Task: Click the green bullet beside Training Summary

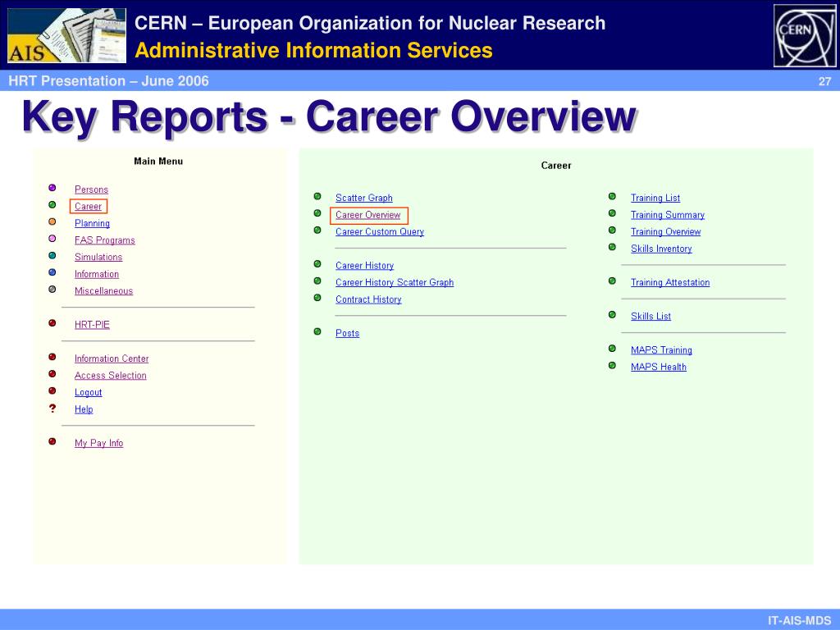Action: [612, 213]
